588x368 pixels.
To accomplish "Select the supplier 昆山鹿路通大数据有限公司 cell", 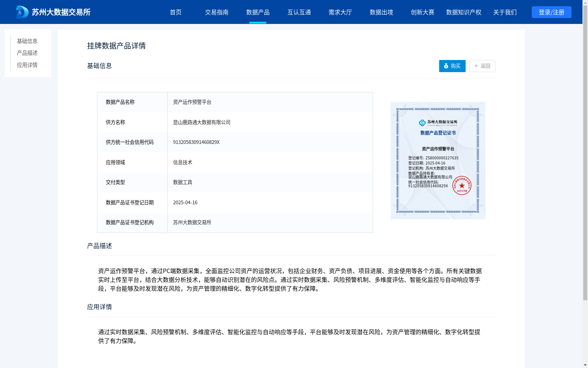I will (270, 122).
